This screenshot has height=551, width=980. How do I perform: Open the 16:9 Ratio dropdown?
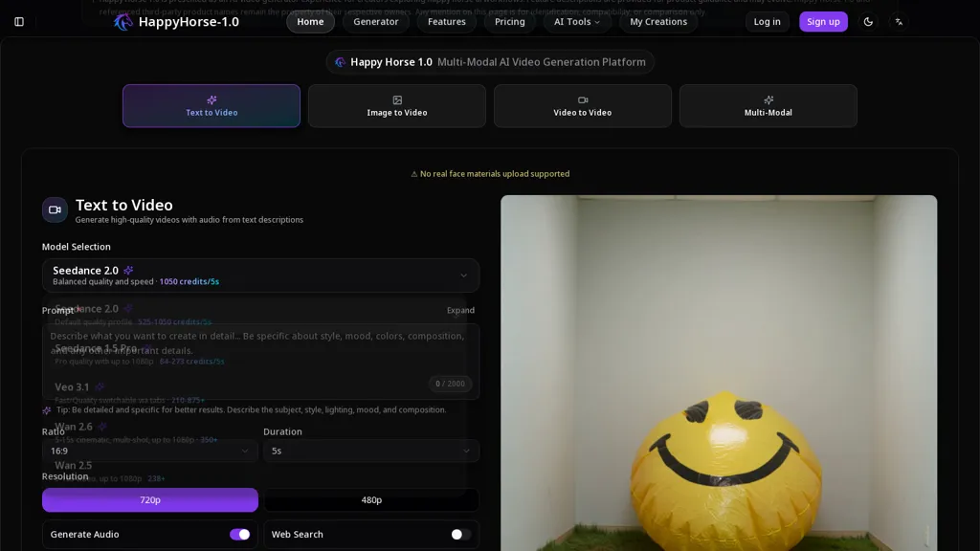click(150, 452)
